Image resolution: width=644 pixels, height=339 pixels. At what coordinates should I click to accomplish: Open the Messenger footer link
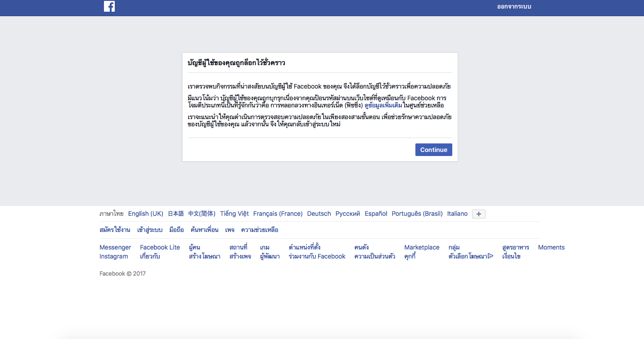point(115,247)
